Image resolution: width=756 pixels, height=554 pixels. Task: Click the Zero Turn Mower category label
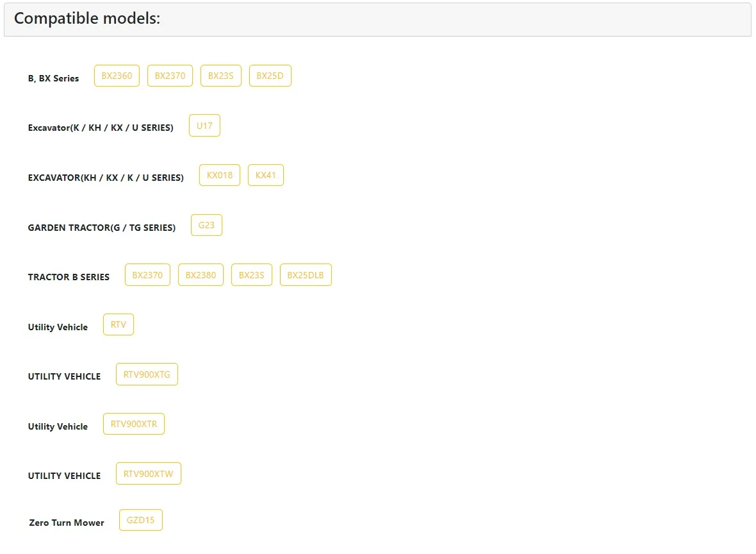click(67, 523)
